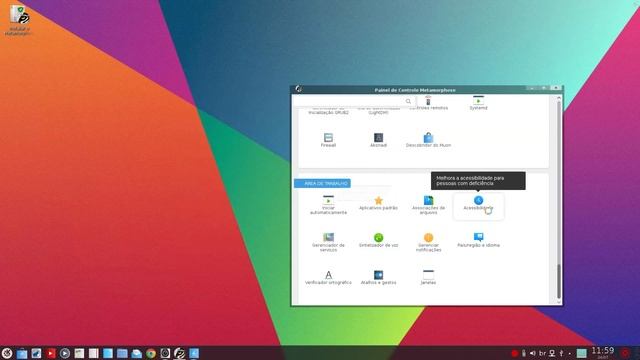Open the Instalar Metamorphose desktop shortcut
The height and width of the screenshot is (360, 640).
(18, 20)
